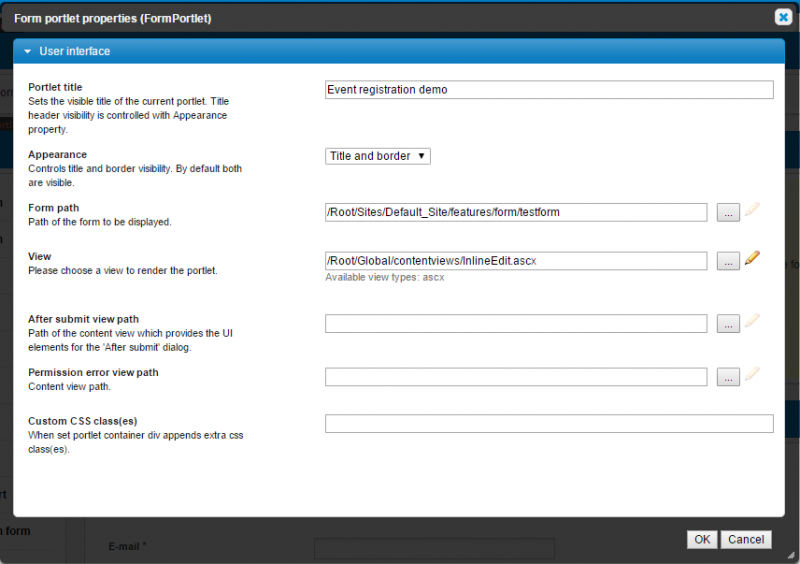This screenshot has height=564, width=800.
Task: Click the 'Permission error view path' label
Action: click(93, 373)
